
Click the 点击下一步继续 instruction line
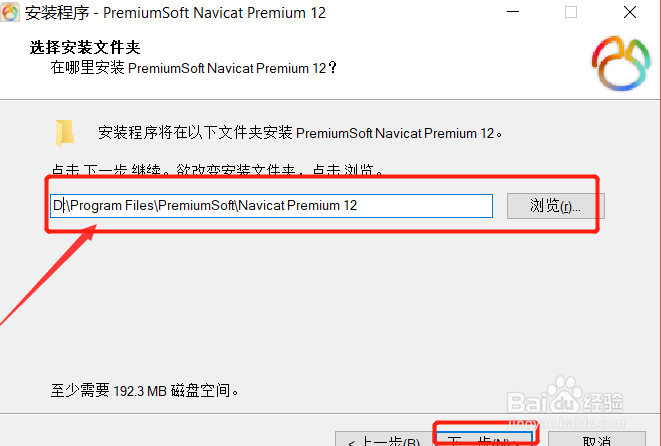coord(217,169)
